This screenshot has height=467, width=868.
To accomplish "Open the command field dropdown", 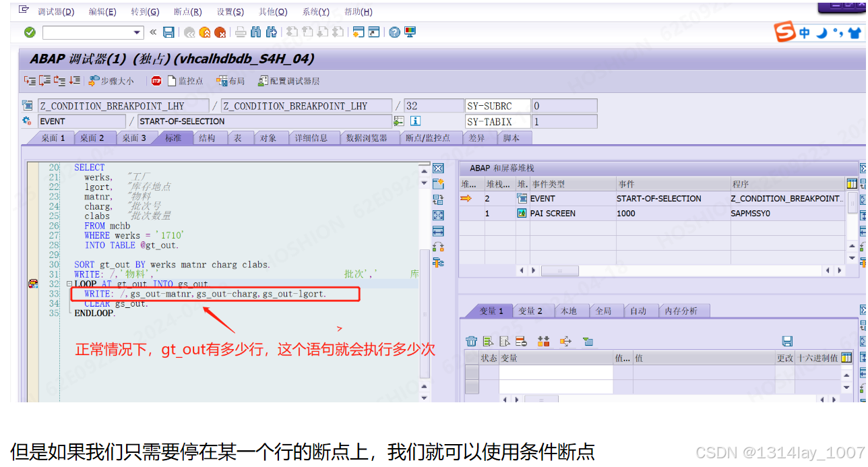I will coord(137,32).
